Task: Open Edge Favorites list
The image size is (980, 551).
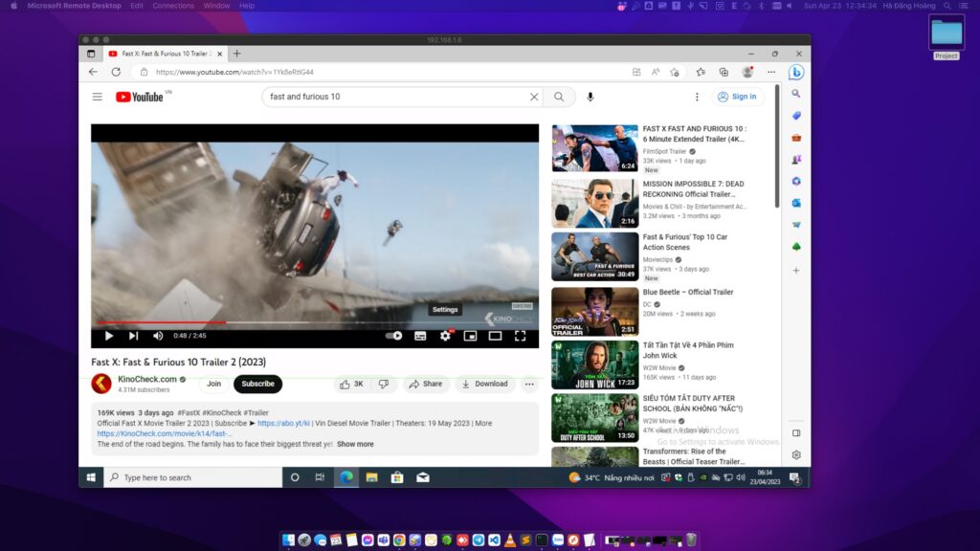Action: point(701,72)
